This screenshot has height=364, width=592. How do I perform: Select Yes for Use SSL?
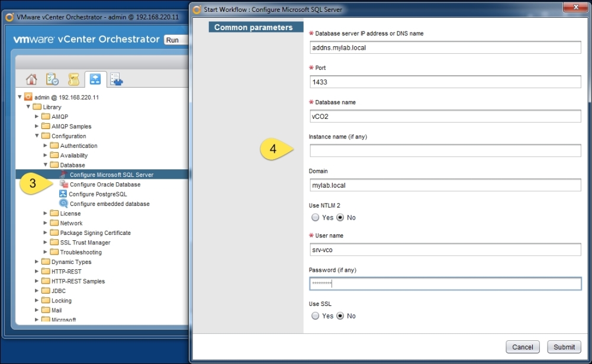coord(315,316)
